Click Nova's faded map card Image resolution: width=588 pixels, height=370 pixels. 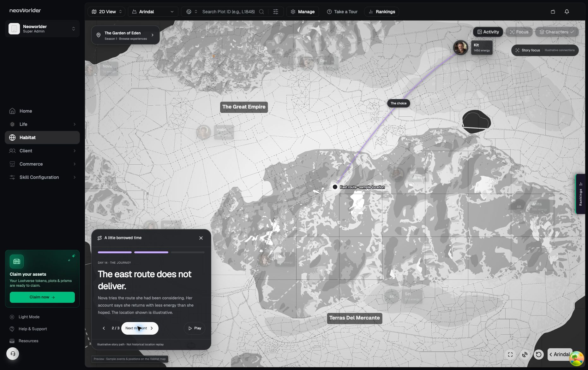(x=109, y=68)
